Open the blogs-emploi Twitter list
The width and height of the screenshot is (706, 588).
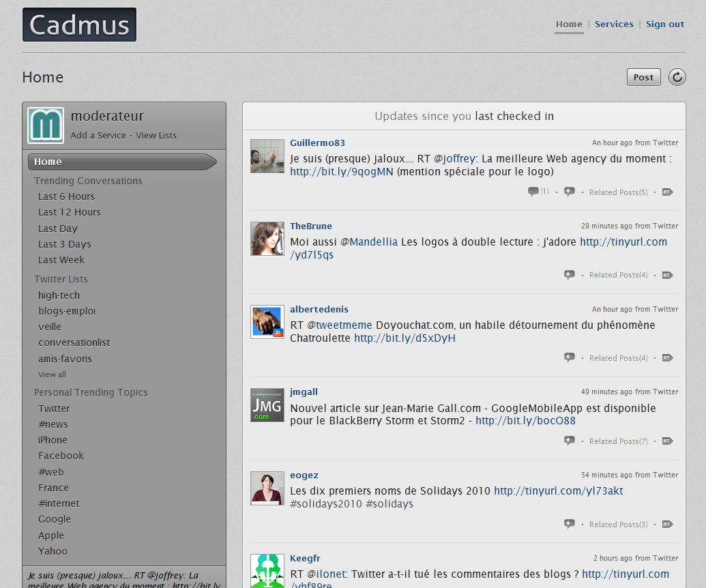pos(67,311)
